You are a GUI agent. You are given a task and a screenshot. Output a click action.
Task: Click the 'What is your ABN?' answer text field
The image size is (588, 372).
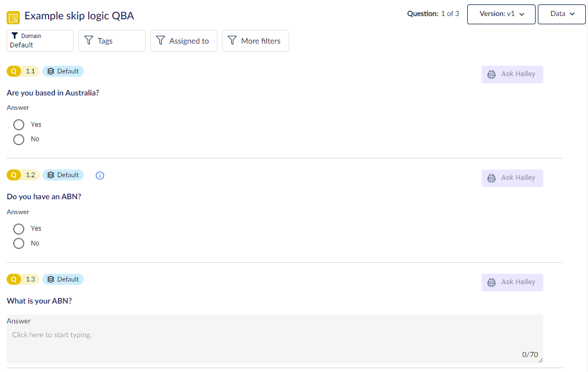pos(275,339)
